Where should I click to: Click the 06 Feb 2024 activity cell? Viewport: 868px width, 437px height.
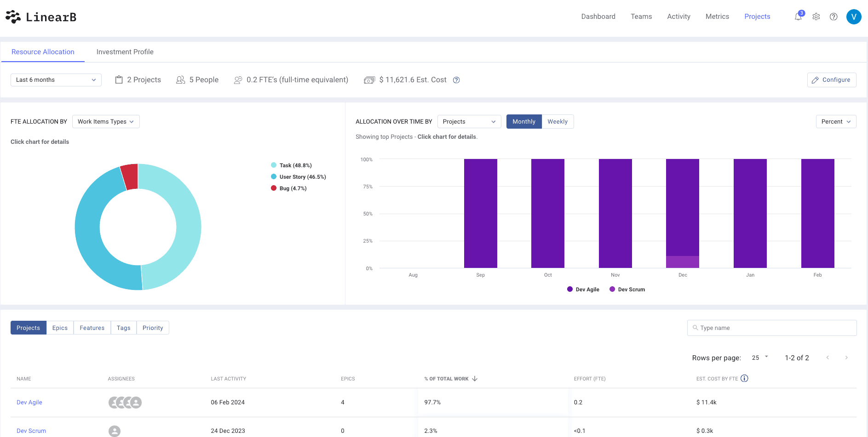coord(228,403)
